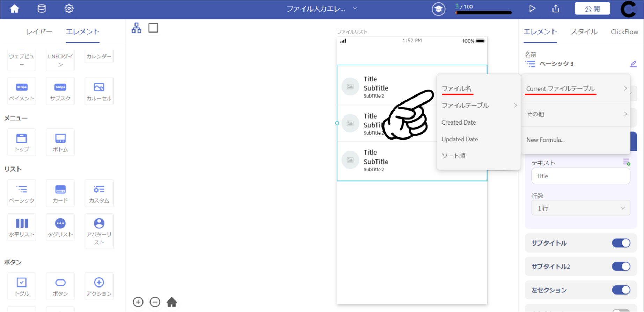Open app settings gear icon
Screen dimensions: 644x312
pyautogui.click(x=69, y=8)
